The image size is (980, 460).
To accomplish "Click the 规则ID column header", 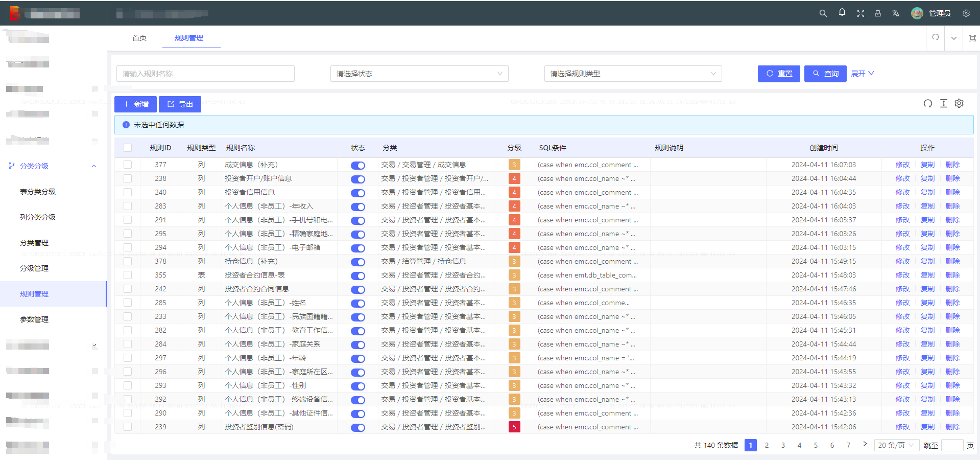I will (160, 148).
